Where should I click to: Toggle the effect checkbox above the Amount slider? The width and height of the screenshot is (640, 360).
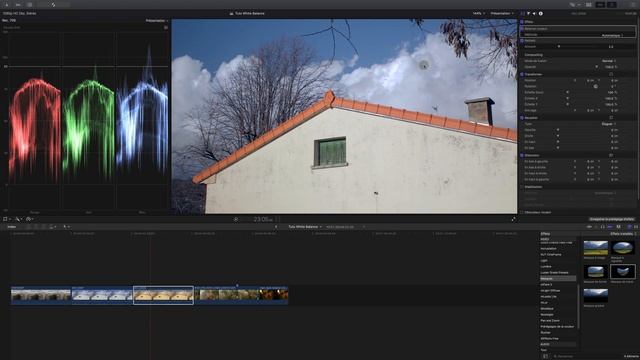(x=522, y=40)
